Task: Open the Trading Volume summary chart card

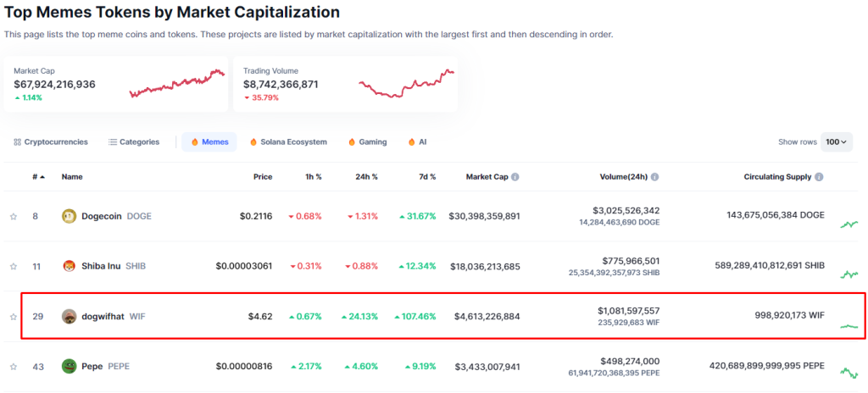Action: click(x=346, y=84)
